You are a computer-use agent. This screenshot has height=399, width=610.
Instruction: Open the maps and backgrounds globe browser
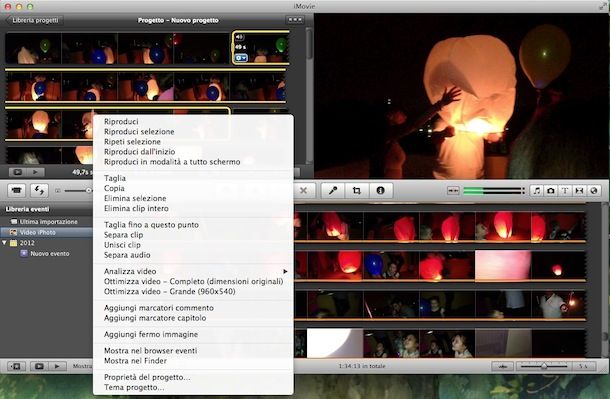click(x=594, y=191)
